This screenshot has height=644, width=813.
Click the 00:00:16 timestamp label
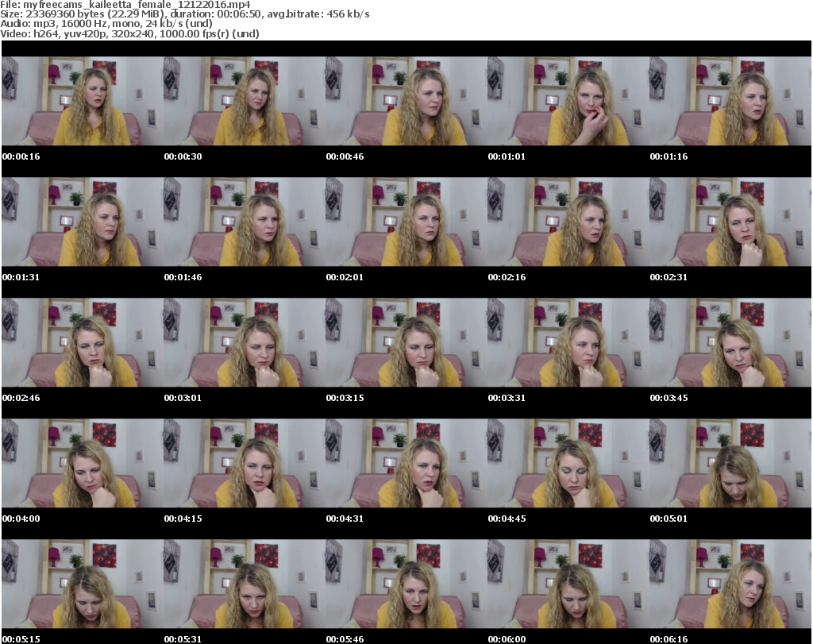[21, 156]
